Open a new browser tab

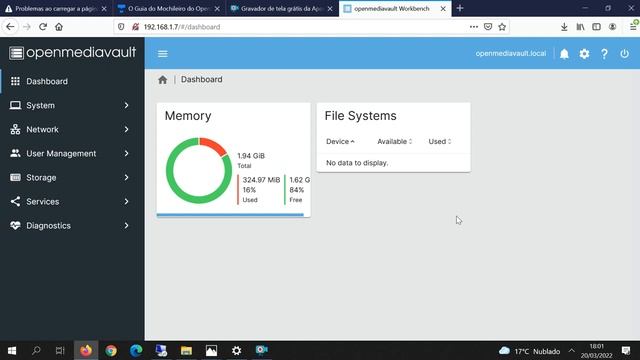click(460, 8)
